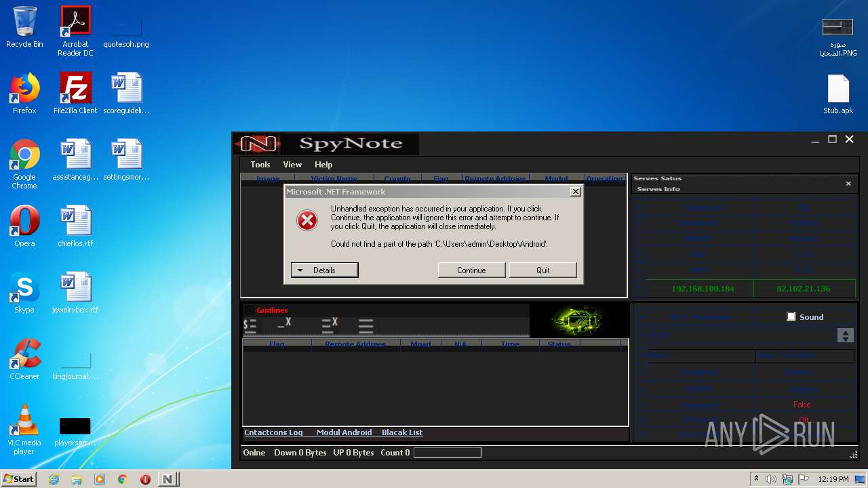The width and height of the screenshot is (868, 488).
Task: Click the Count 0 status text
Action: point(395,452)
